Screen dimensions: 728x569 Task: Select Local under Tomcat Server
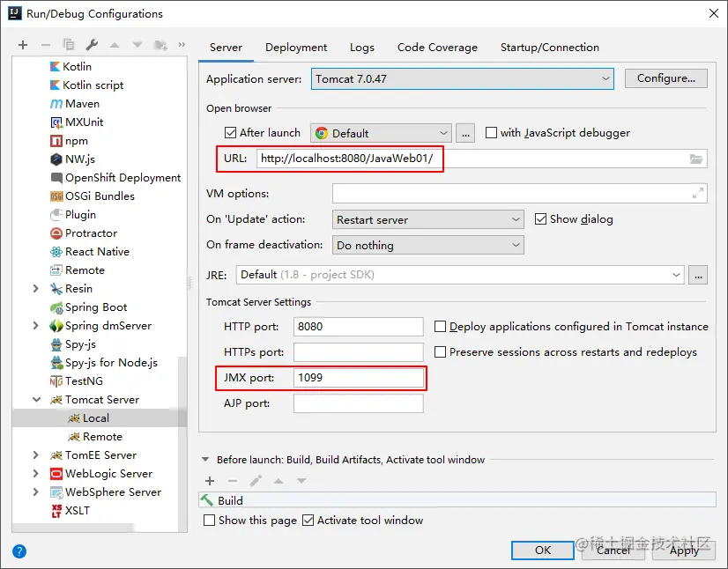point(88,418)
